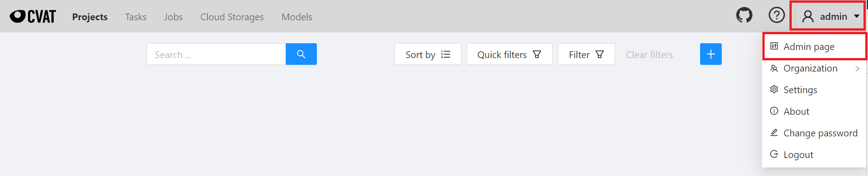The width and height of the screenshot is (868, 176).
Task: Click the admin user avatar icon
Action: pyautogui.click(x=808, y=17)
